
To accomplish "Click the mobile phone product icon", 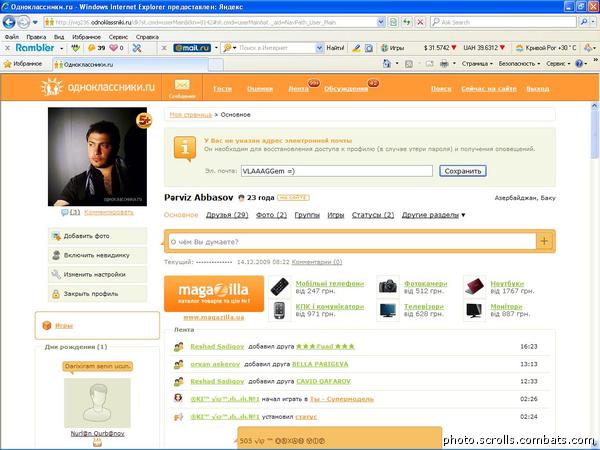I will 280,287.
